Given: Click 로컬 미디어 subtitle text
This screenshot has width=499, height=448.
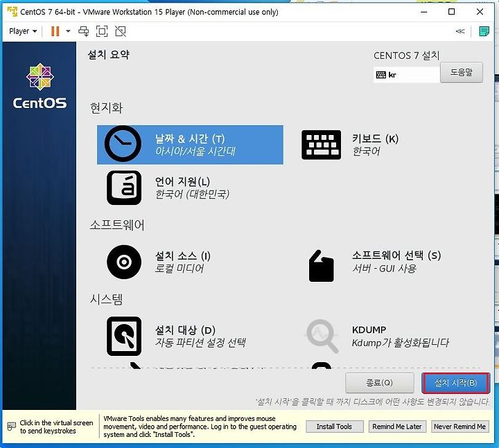Looking at the screenshot, I should tap(180, 269).
